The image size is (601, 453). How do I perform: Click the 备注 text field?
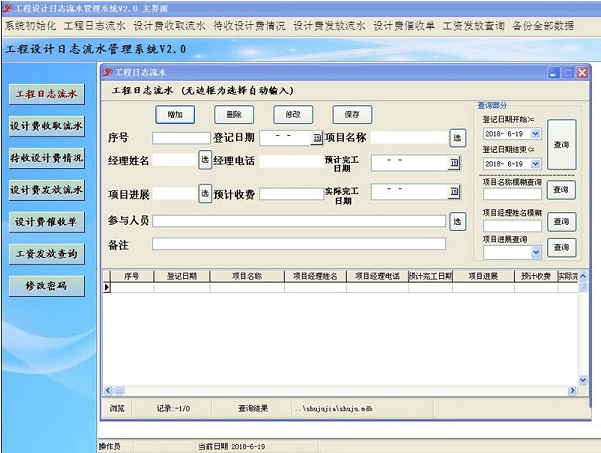point(299,244)
